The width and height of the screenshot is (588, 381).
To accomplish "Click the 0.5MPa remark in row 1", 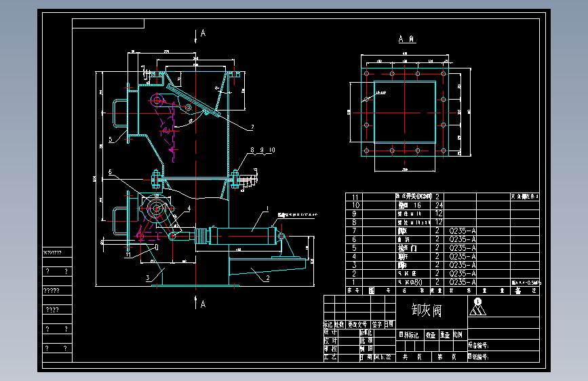I will [x=526, y=283].
